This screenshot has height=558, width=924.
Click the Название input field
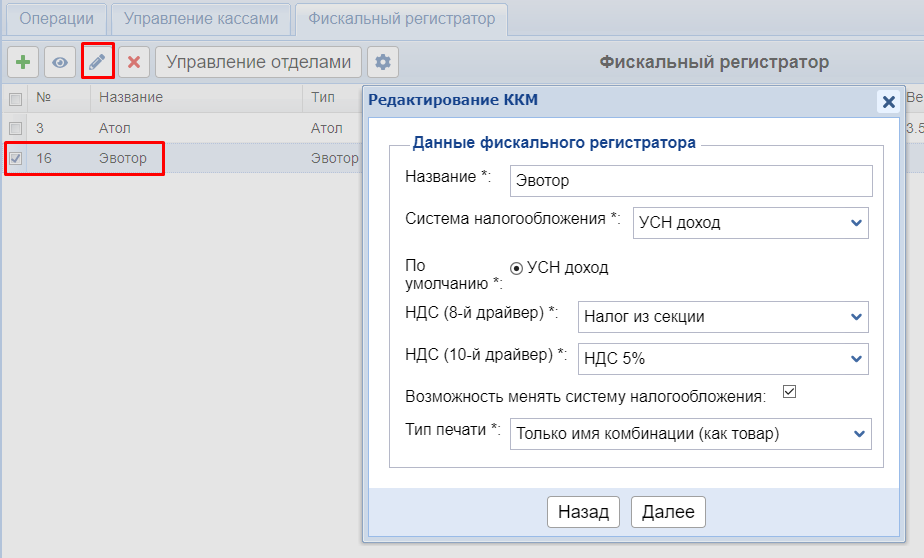[x=691, y=181]
